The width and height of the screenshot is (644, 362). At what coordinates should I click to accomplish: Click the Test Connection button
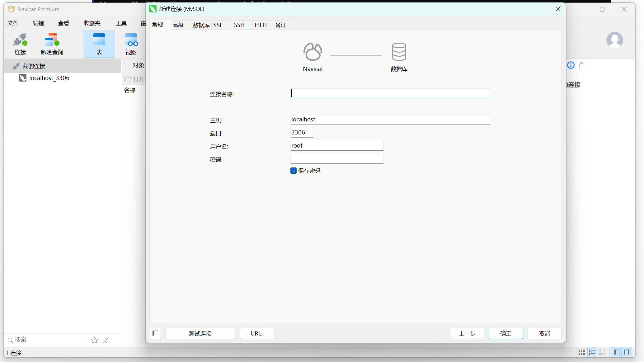tap(200, 333)
